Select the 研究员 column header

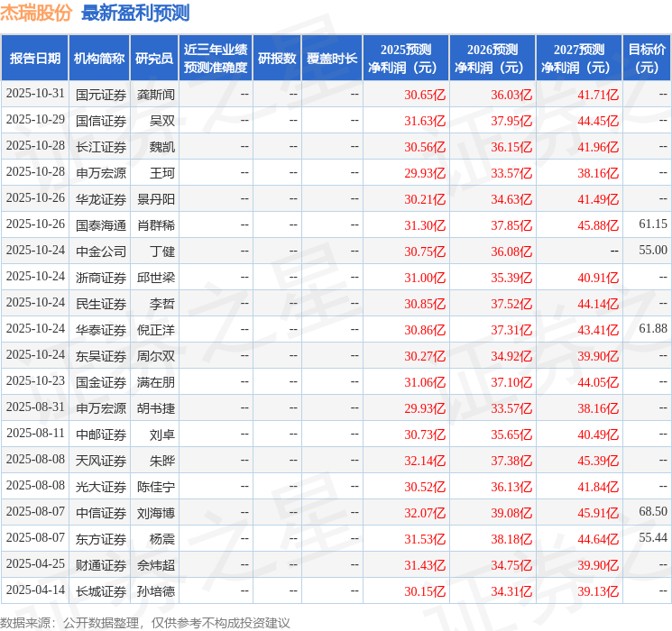tap(154, 59)
